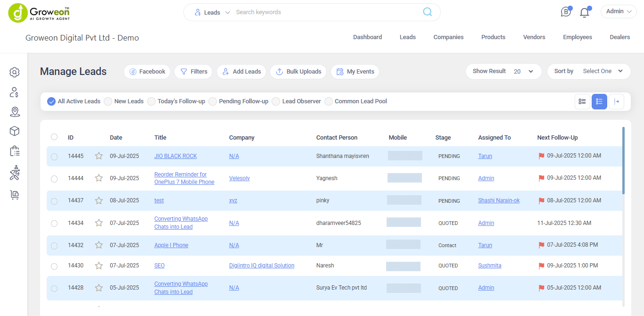The image size is (644, 316).
Task: Switch to the Companies tab
Action: point(448,37)
